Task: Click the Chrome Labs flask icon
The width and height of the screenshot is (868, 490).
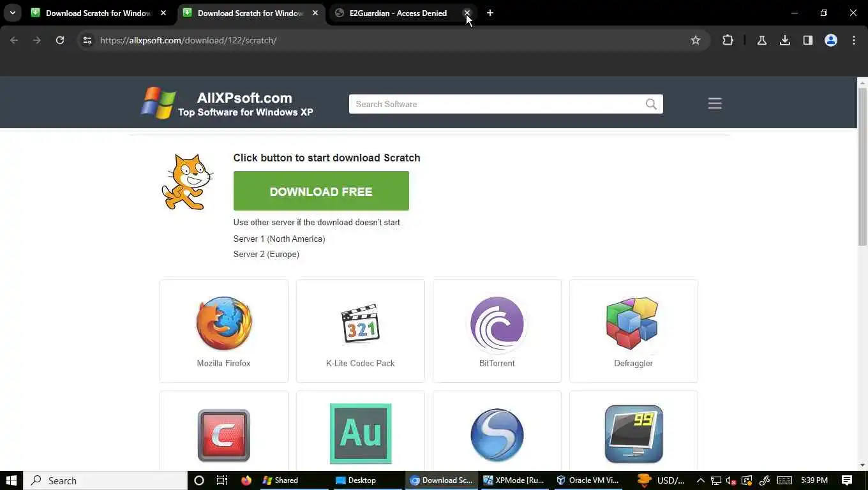Action: (761, 40)
